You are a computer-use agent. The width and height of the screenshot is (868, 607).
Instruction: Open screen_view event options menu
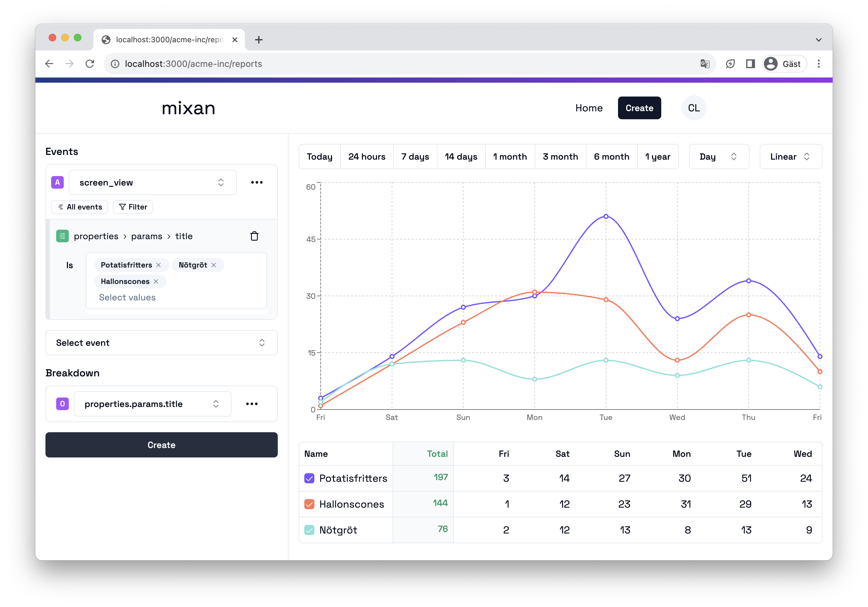pos(257,183)
